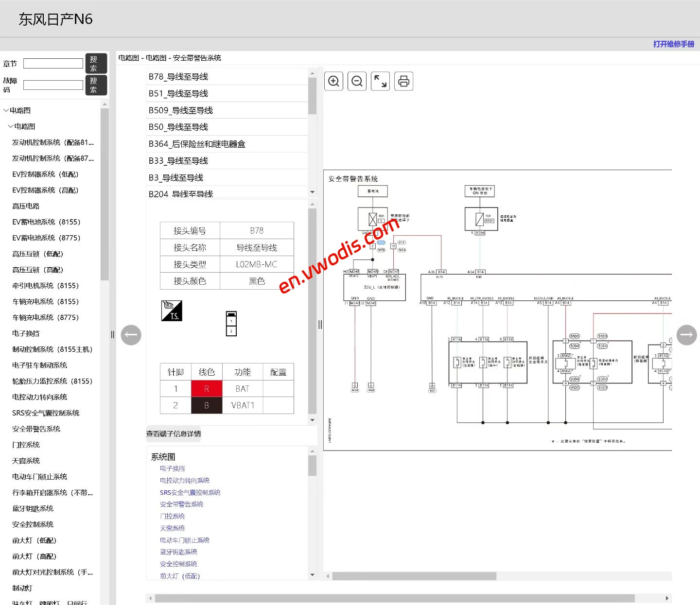
Task: Click the T.S. connector symbol icon
Action: (x=171, y=311)
